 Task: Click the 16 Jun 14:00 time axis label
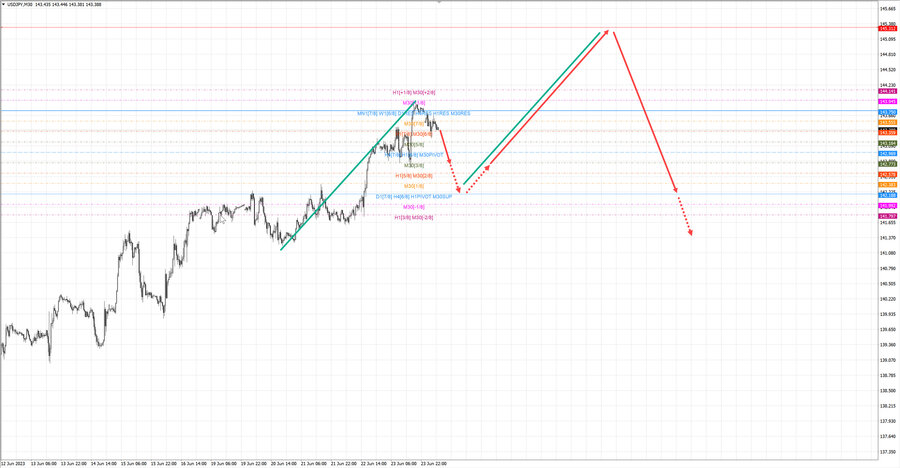point(193,463)
